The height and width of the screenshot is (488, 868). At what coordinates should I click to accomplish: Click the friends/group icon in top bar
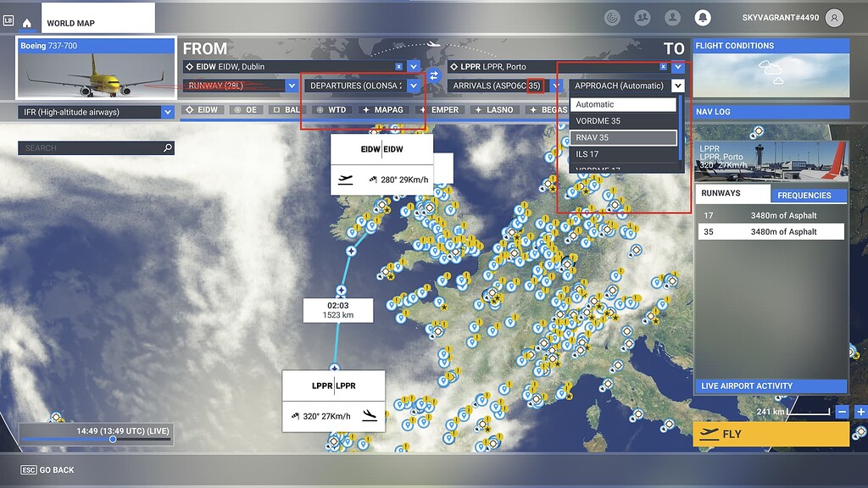(643, 17)
